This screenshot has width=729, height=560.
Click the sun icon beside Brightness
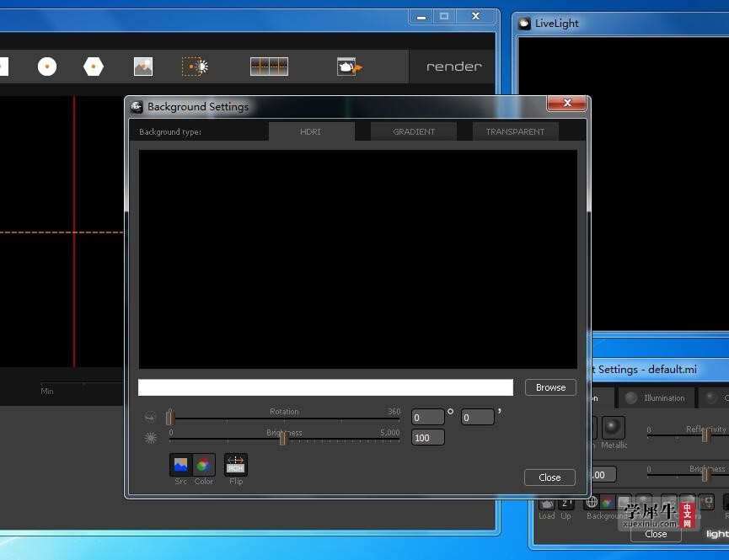(151, 438)
